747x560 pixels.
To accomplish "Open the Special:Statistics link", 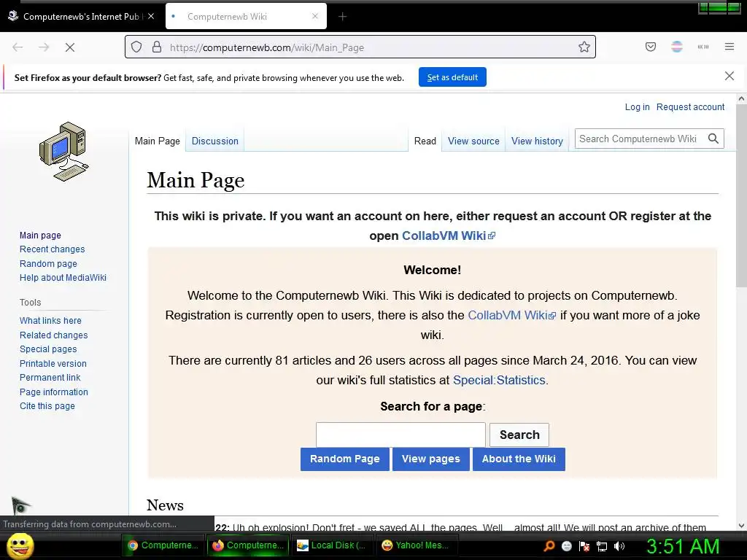I will (x=499, y=380).
